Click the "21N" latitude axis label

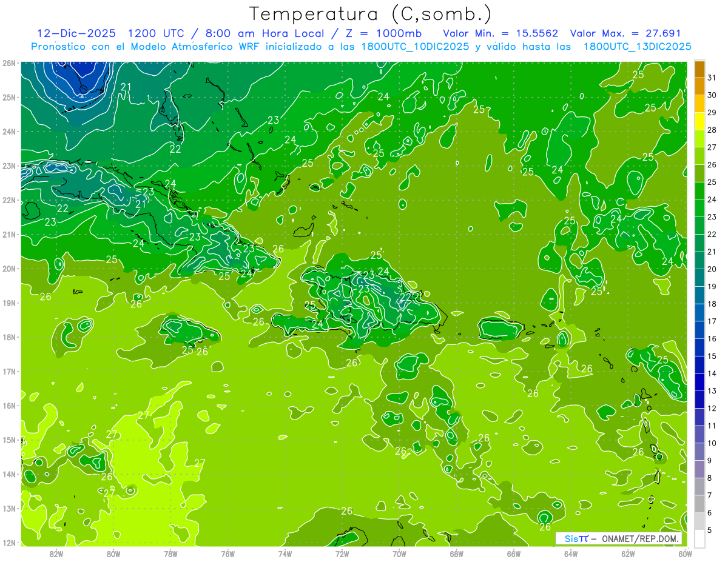[x=9, y=235]
